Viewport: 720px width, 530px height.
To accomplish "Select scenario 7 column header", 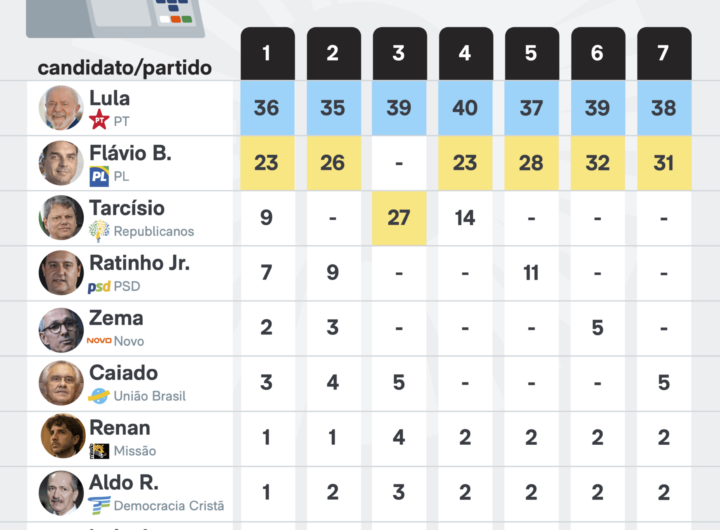I will (x=663, y=53).
